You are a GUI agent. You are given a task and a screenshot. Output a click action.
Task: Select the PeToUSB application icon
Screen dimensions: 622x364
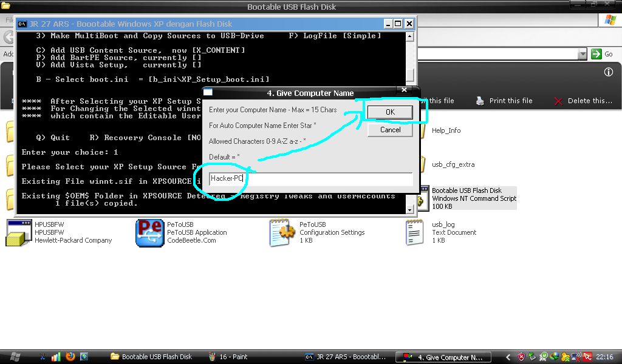point(149,233)
